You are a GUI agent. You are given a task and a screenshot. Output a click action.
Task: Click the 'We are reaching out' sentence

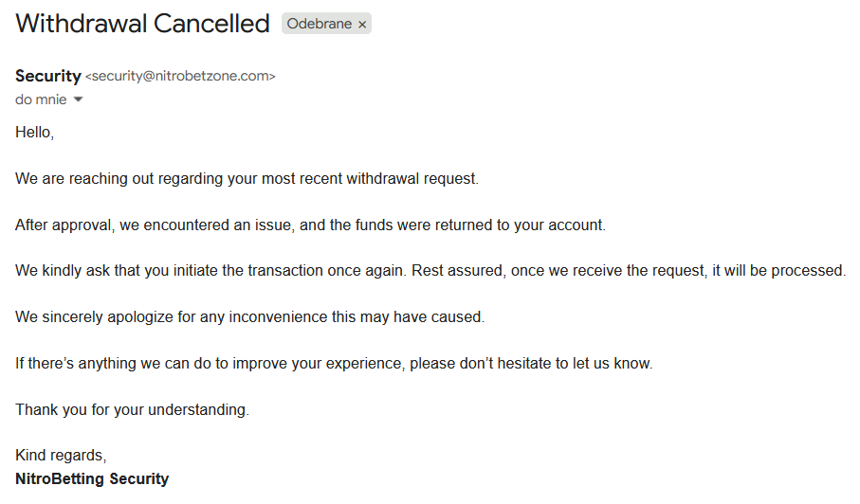click(x=114, y=178)
